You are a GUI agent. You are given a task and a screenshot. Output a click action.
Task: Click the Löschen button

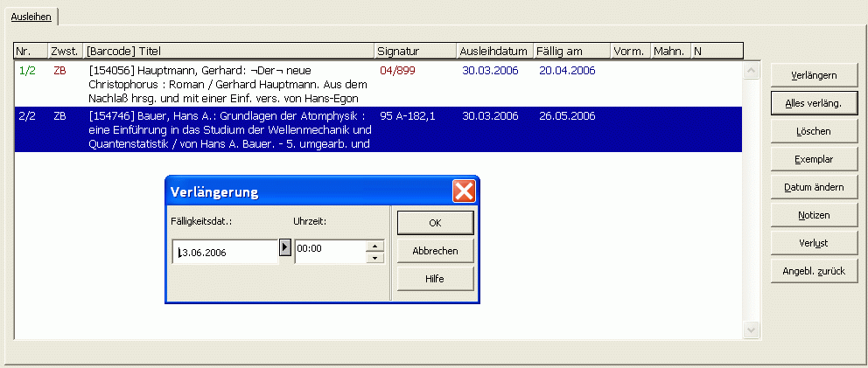(814, 131)
